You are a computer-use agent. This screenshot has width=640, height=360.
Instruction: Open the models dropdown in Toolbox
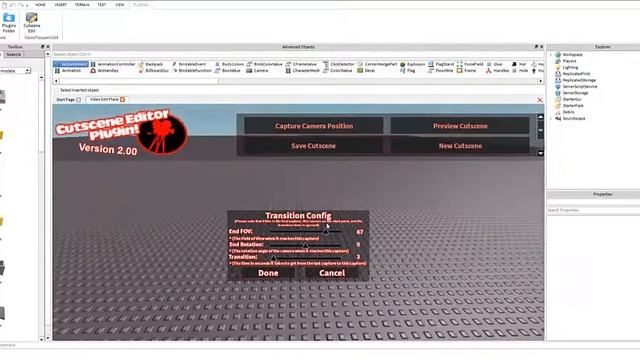pyautogui.click(x=28, y=71)
